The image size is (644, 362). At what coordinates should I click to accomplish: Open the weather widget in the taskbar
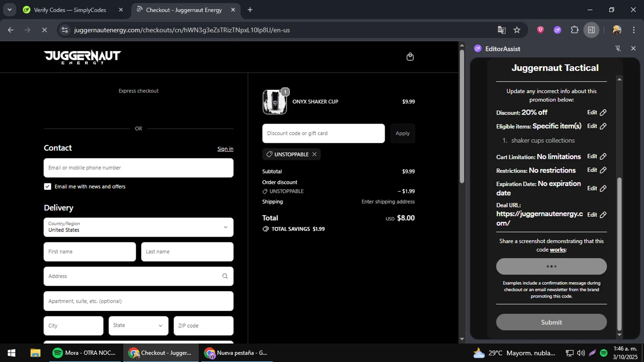[514, 353]
